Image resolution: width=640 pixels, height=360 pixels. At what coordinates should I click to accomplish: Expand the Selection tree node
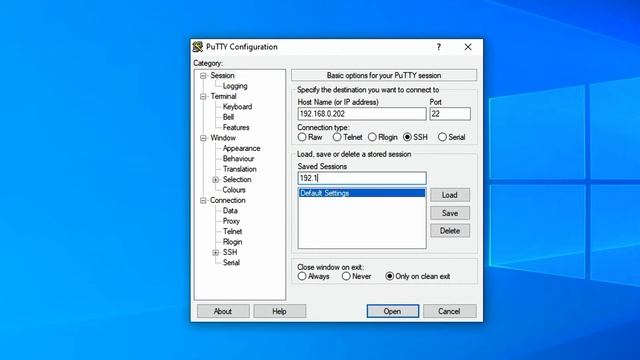216,180
